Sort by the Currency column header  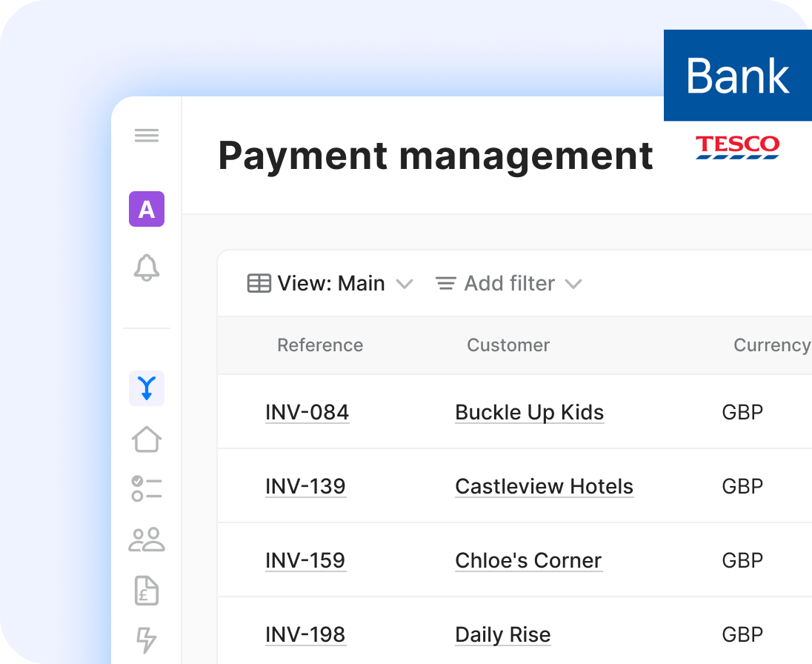pos(772,345)
